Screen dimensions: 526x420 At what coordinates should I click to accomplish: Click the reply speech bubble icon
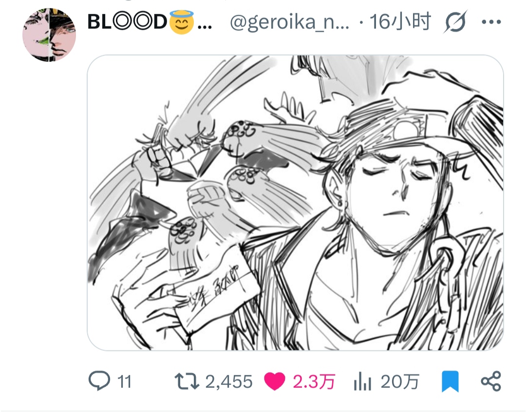pyautogui.click(x=100, y=381)
